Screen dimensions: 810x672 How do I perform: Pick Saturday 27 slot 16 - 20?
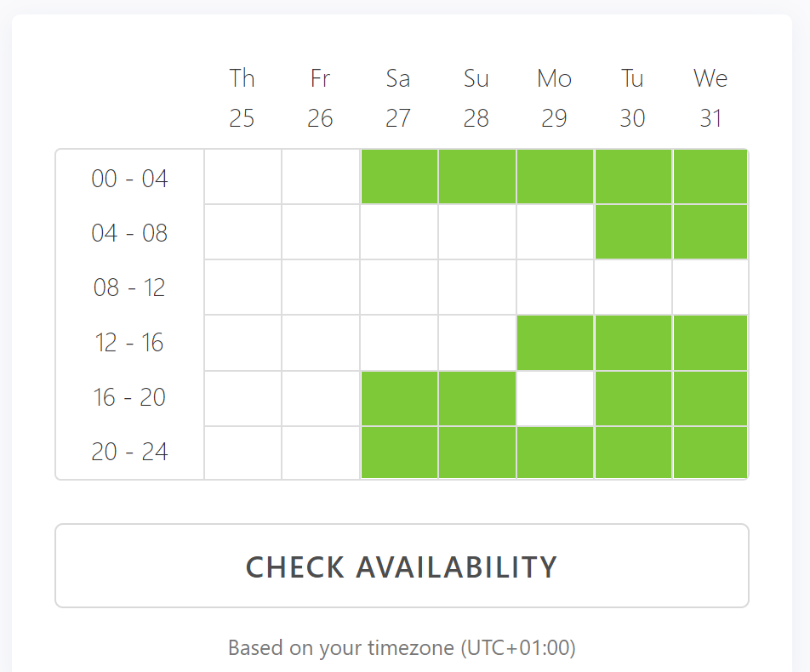(x=399, y=398)
